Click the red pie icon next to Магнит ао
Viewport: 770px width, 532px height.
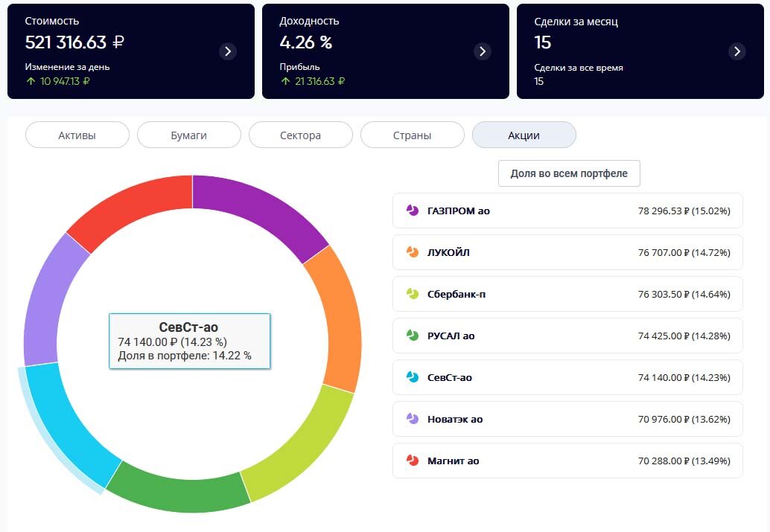(413, 461)
